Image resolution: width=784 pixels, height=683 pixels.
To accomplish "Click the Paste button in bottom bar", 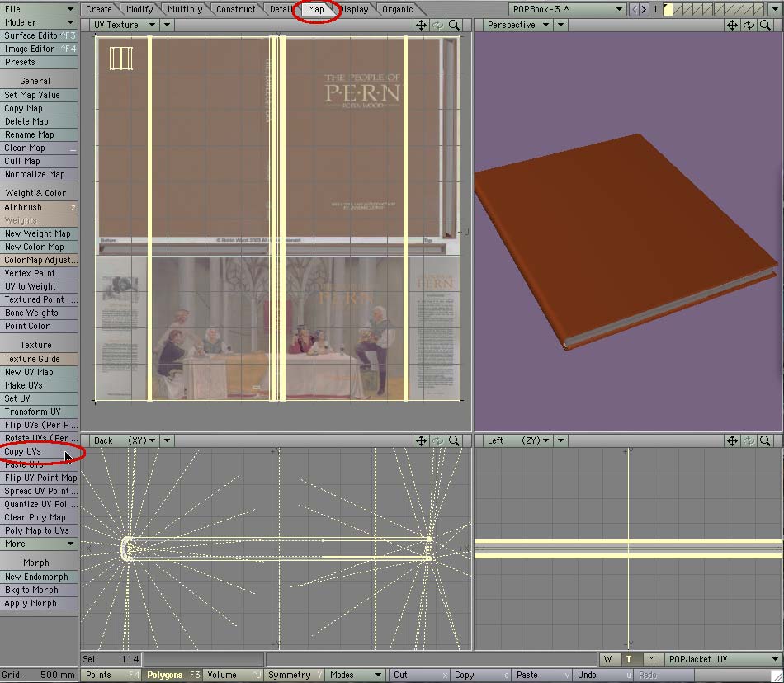I will 541,675.
